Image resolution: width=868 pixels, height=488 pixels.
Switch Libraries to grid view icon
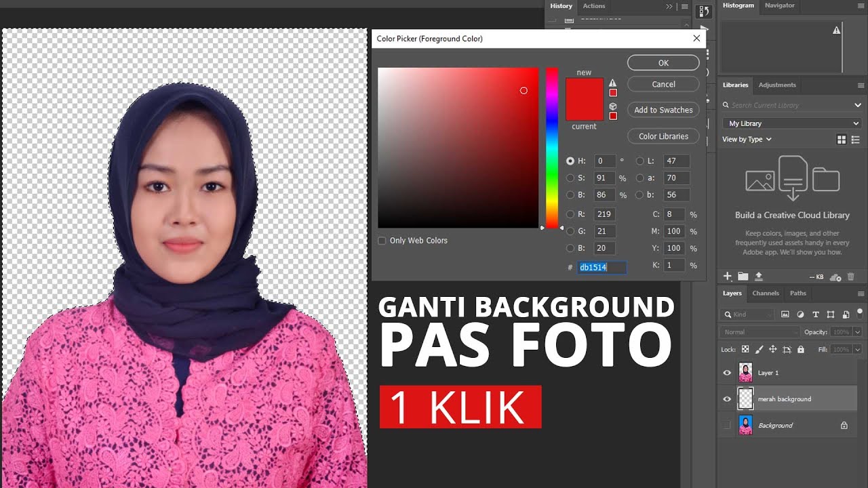coord(842,140)
